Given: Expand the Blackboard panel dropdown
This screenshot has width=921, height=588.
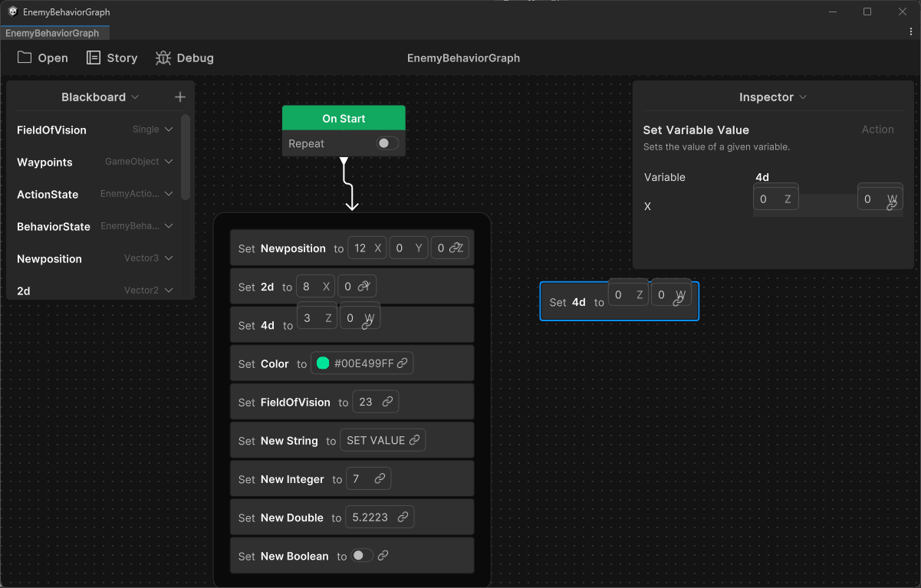Looking at the screenshot, I should point(137,97).
